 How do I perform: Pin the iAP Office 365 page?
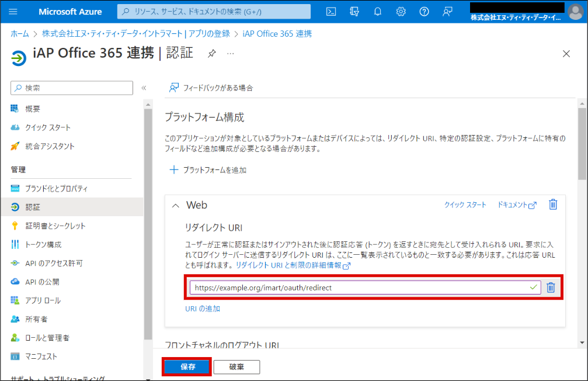pos(212,53)
